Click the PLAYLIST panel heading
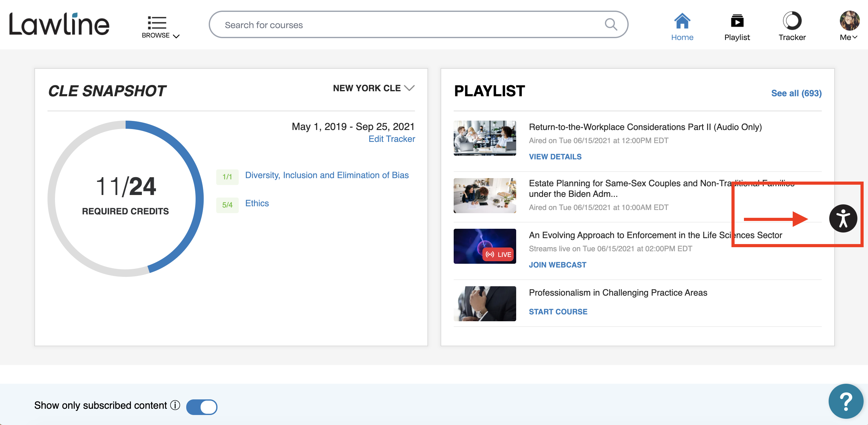The height and width of the screenshot is (425, 868). [489, 91]
